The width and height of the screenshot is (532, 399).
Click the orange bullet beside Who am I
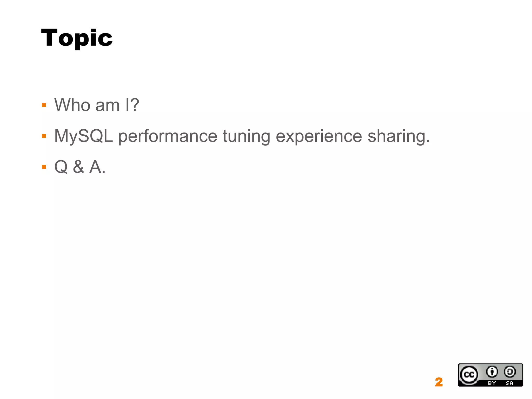pyautogui.click(x=44, y=105)
